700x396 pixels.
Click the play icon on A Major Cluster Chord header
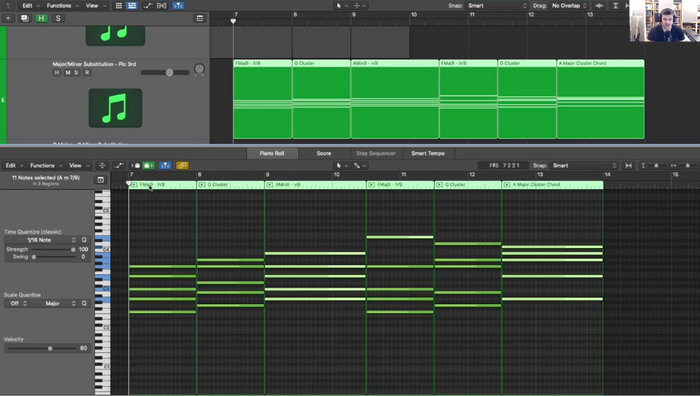(x=507, y=184)
